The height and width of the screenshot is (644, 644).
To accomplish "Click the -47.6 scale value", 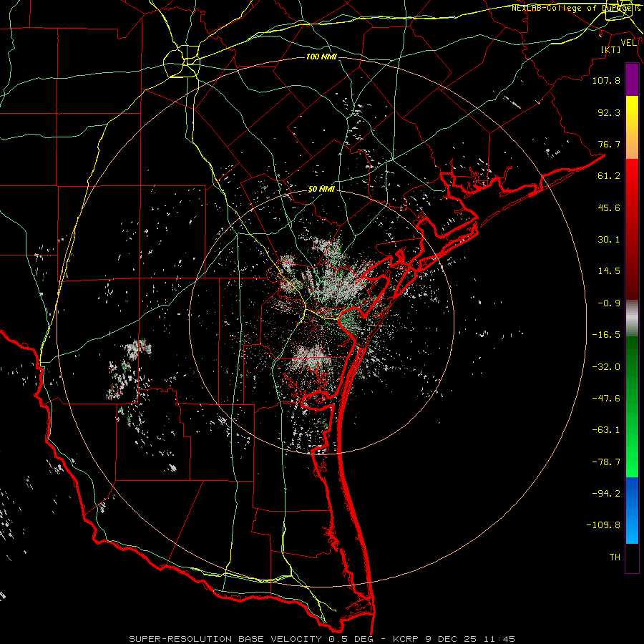I will [x=606, y=399].
